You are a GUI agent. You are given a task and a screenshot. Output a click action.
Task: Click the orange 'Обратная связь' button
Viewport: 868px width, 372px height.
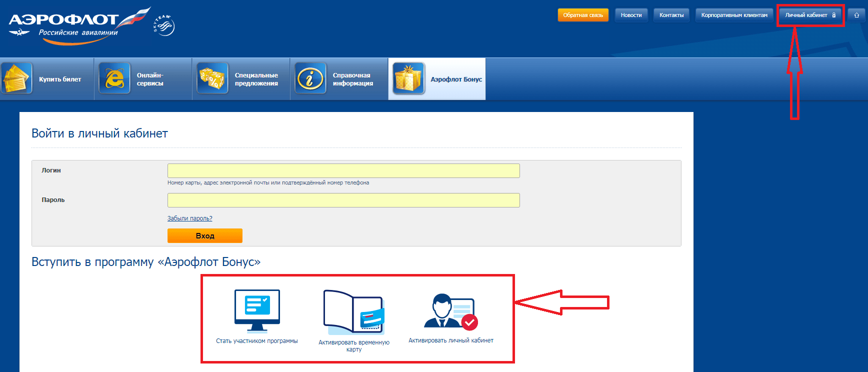coord(583,15)
